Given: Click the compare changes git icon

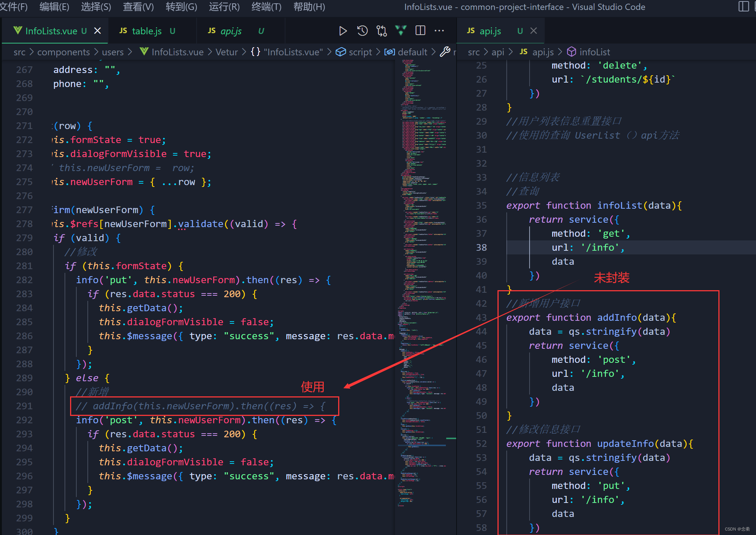Looking at the screenshot, I should coord(381,31).
